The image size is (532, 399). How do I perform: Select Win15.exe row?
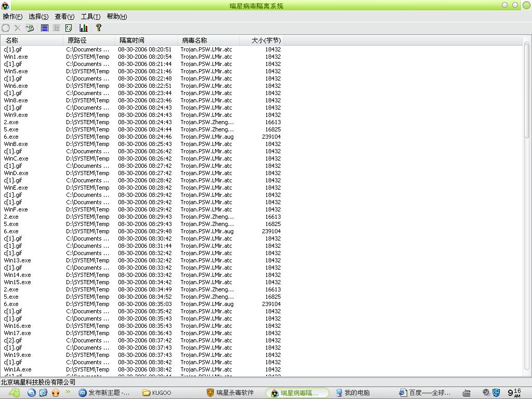pyautogui.click(x=142, y=282)
